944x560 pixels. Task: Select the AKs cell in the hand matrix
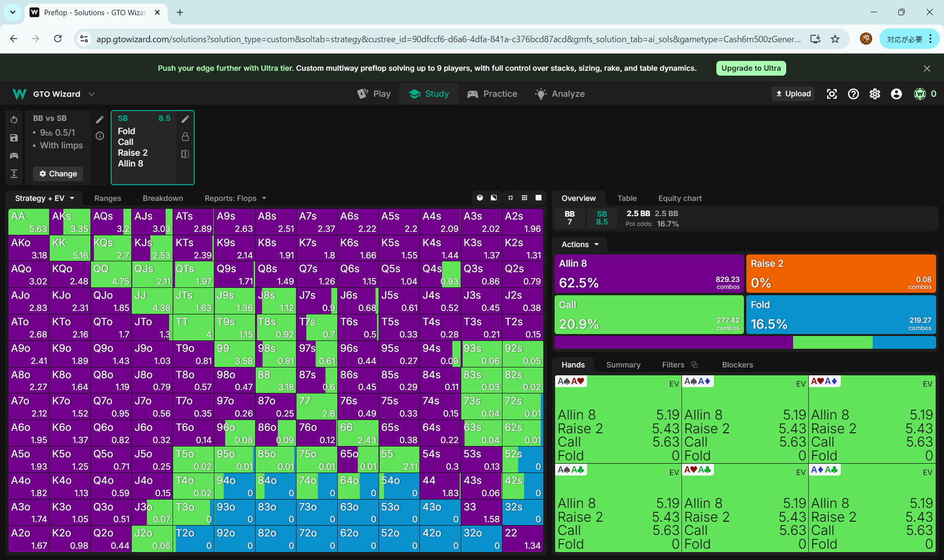[x=70, y=222]
